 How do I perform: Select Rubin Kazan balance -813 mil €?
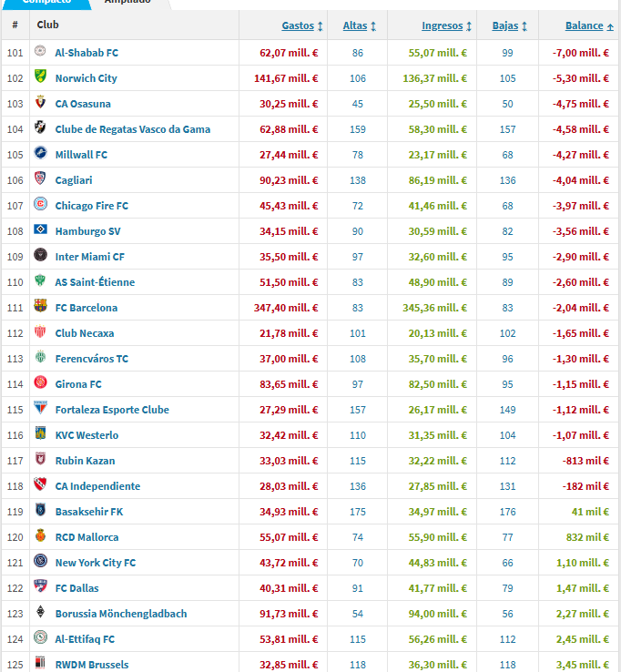(x=585, y=461)
